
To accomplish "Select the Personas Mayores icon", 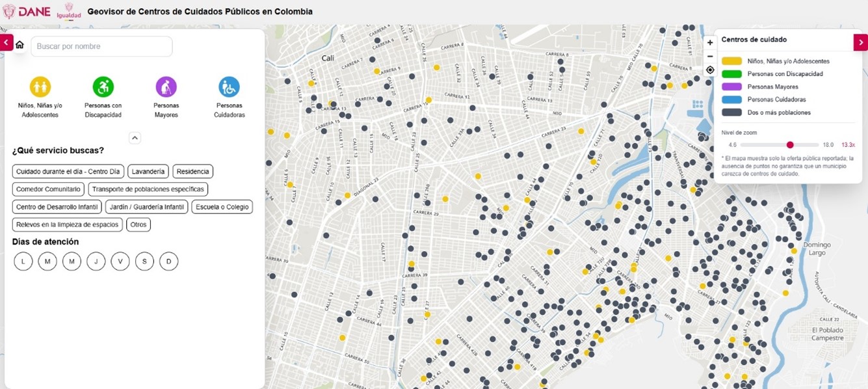I will click(166, 87).
